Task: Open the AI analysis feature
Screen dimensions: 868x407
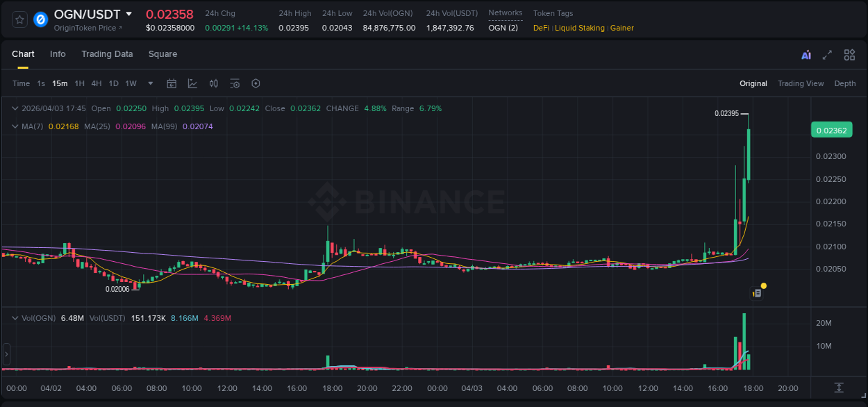Action: (806, 54)
